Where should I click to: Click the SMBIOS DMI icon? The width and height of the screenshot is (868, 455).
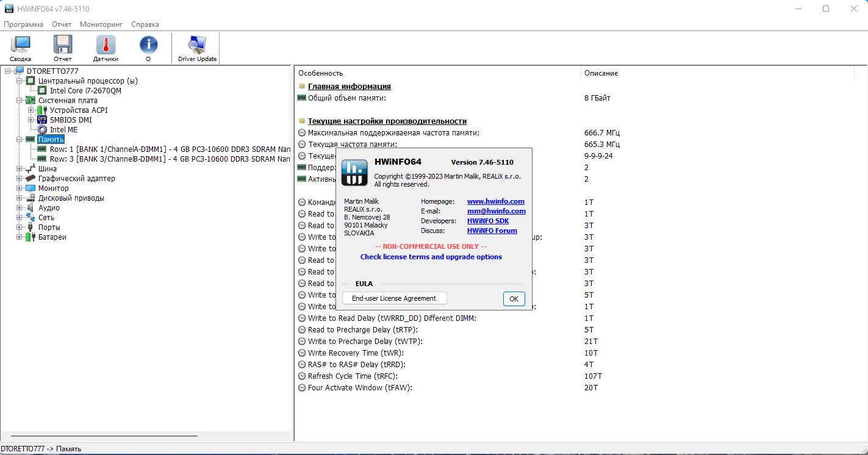[x=42, y=120]
